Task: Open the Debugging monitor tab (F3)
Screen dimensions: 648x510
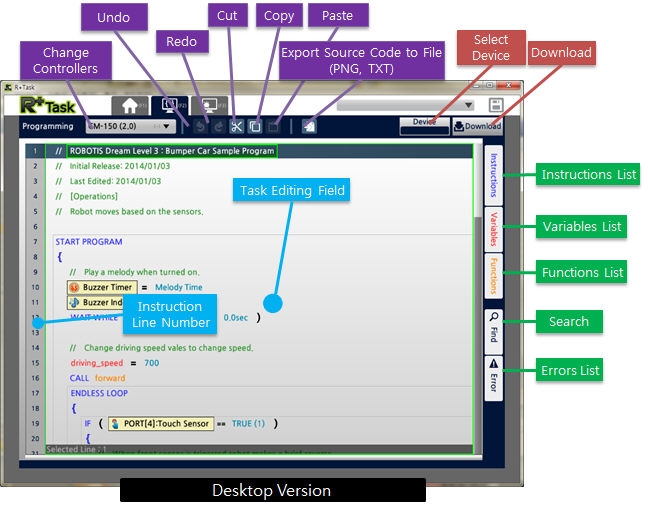Action: [210, 106]
